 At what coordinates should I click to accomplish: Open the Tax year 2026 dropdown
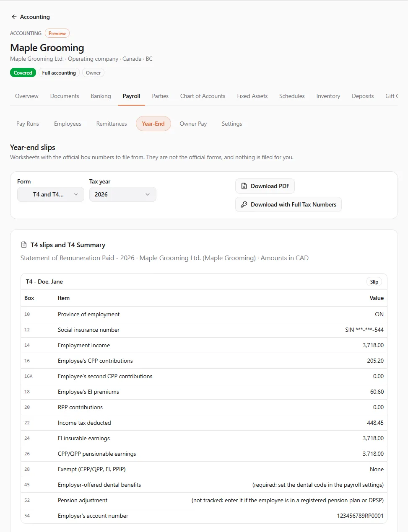(123, 194)
